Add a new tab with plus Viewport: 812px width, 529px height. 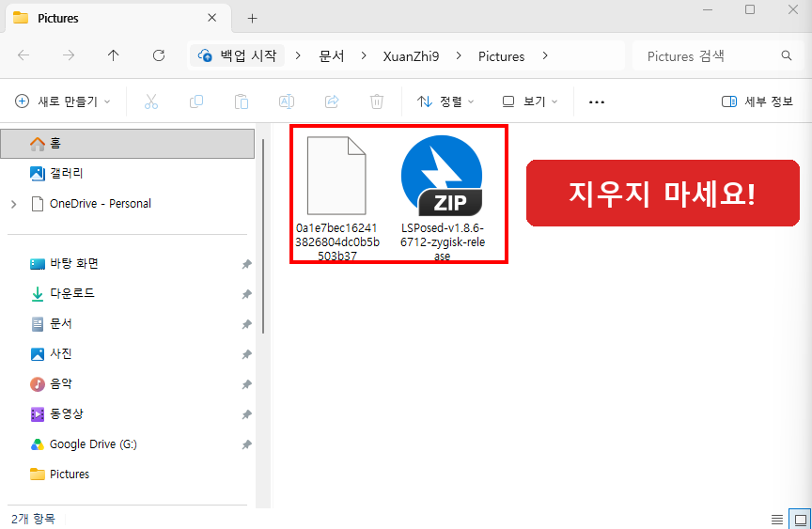(x=252, y=19)
